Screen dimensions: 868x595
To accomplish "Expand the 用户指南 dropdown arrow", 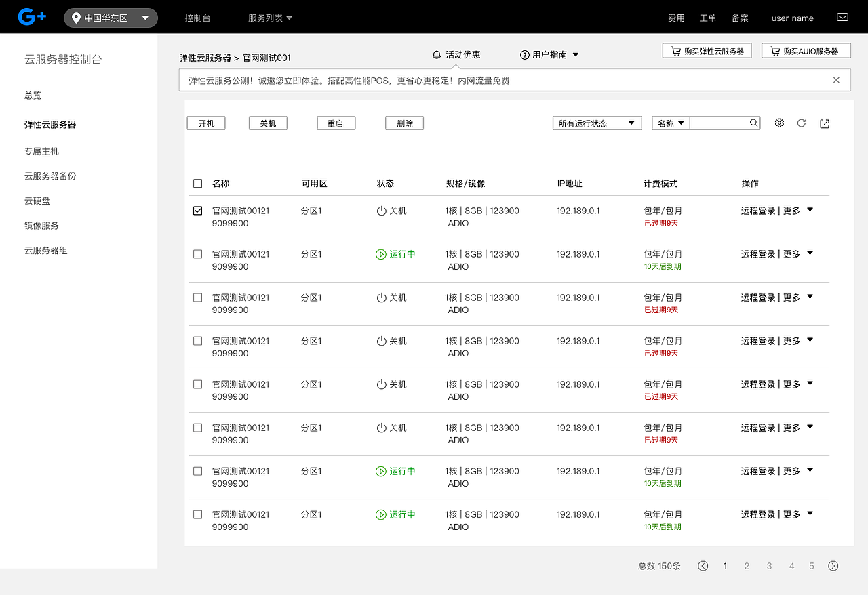I will pos(576,55).
